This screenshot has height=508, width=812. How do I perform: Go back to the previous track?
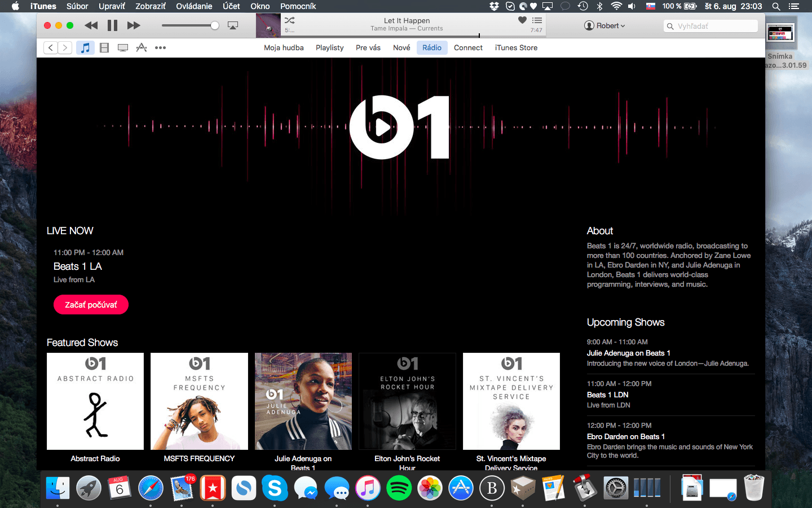(91, 25)
